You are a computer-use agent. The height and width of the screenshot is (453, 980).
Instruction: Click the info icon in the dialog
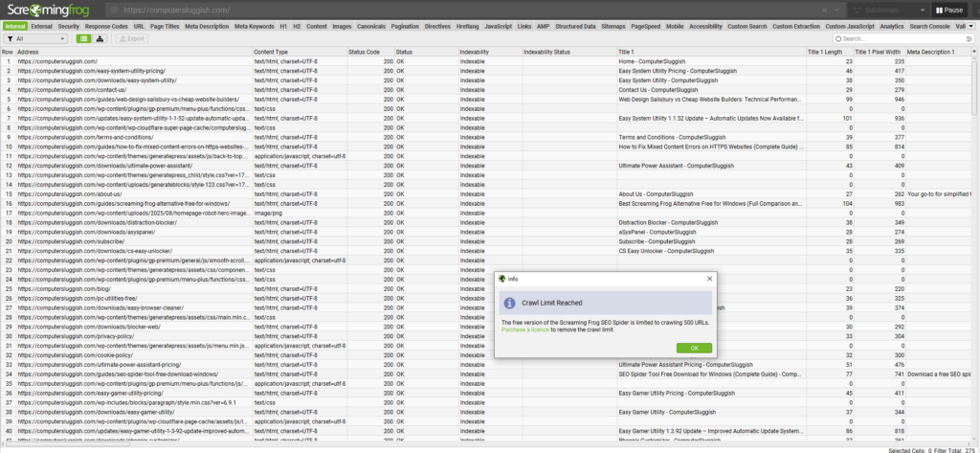click(x=509, y=303)
